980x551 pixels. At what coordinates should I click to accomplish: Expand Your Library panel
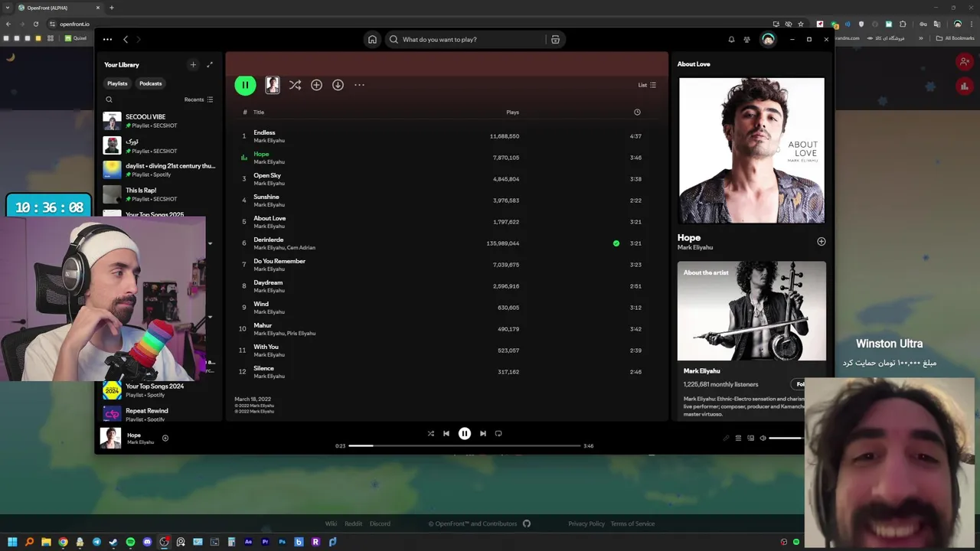(x=210, y=65)
